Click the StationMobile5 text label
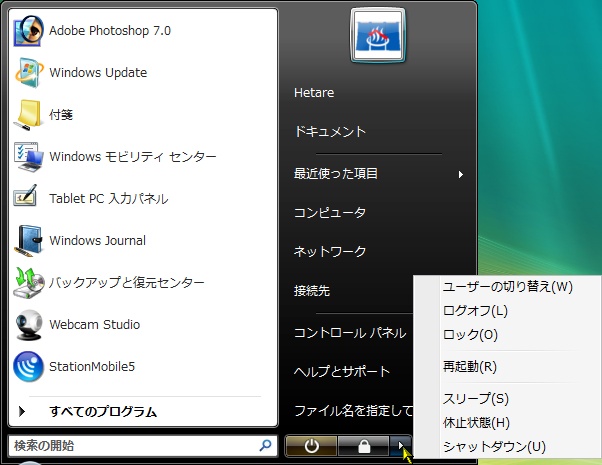 click(x=92, y=366)
